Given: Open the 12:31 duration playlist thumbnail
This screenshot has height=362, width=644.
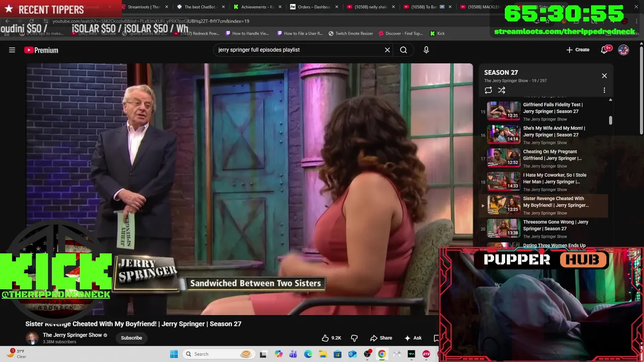Looking at the screenshot, I should pyautogui.click(x=504, y=111).
